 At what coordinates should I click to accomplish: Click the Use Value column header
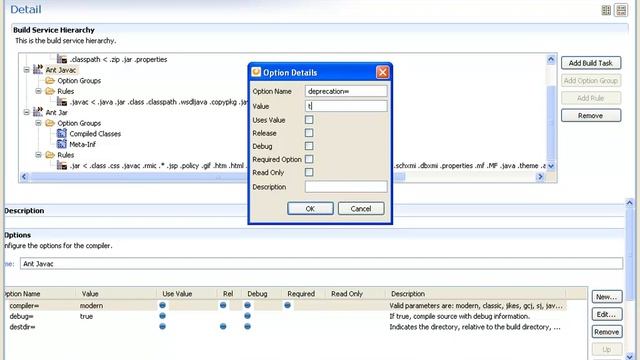point(187,293)
